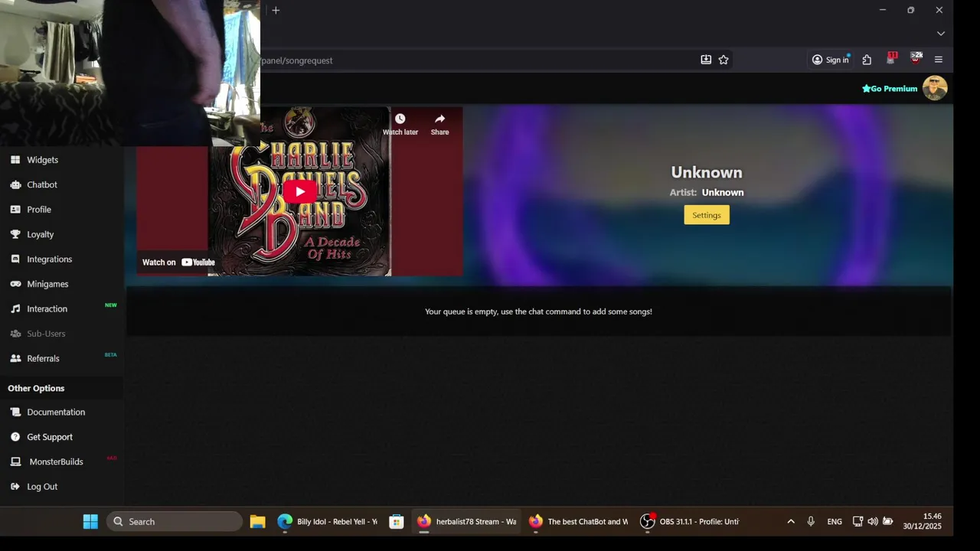This screenshot has height=551, width=980.
Task: Open the user avatar menu
Action: coord(935,88)
